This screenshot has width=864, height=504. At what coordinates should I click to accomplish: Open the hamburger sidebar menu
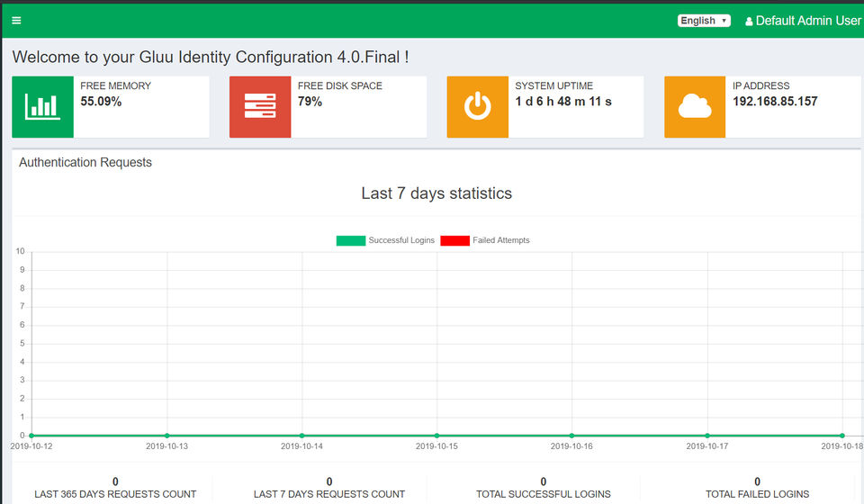click(16, 21)
